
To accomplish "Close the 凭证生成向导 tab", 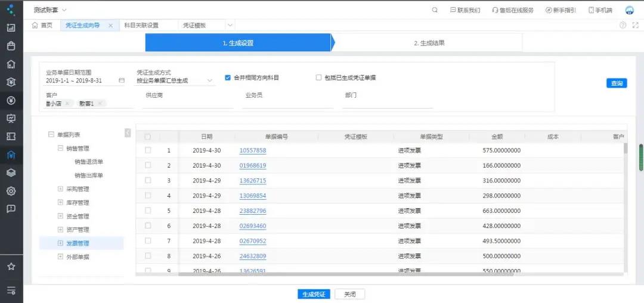I will (x=110, y=26).
